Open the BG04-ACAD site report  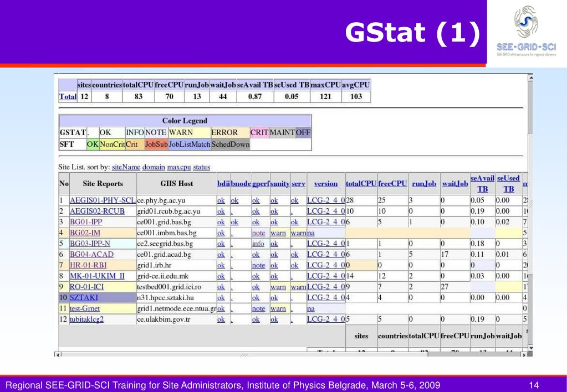coord(91,254)
